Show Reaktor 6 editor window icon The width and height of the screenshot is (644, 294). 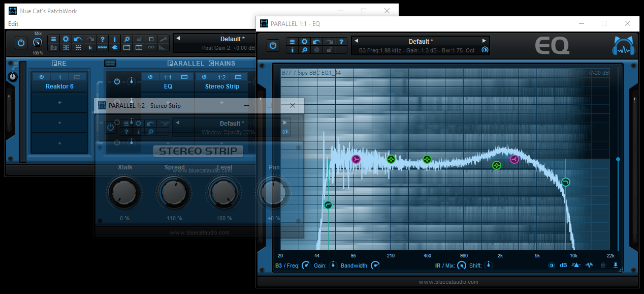[77, 77]
